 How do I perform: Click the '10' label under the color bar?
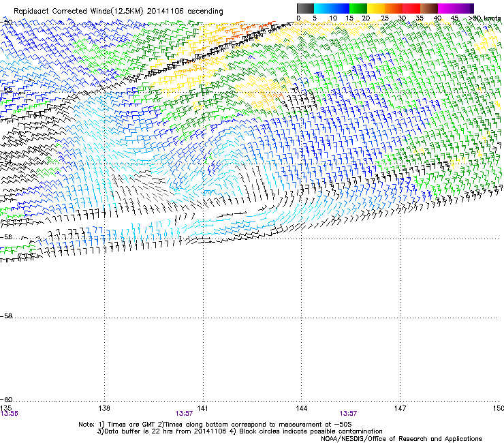click(x=333, y=18)
